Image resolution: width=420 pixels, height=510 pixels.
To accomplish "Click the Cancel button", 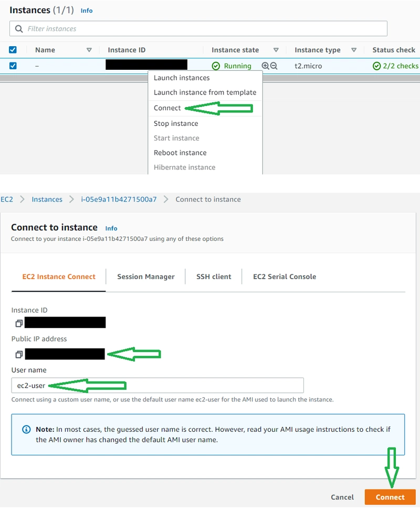I will [x=342, y=497].
